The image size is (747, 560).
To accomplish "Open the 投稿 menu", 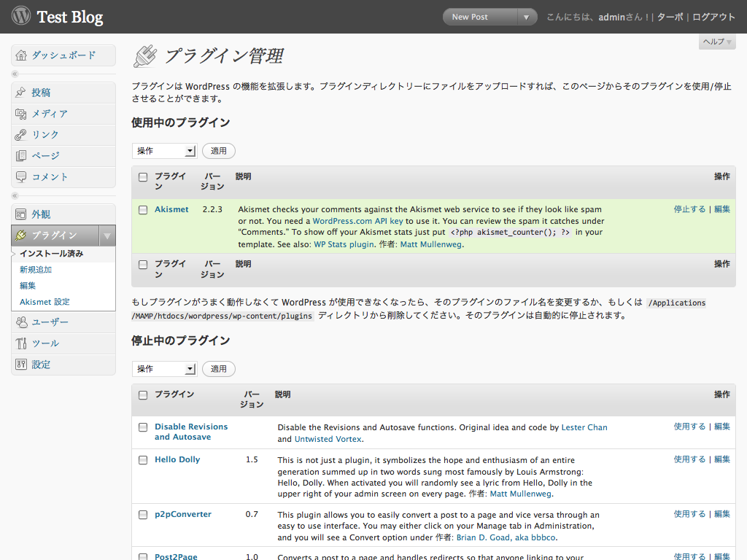I will click(x=41, y=93).
